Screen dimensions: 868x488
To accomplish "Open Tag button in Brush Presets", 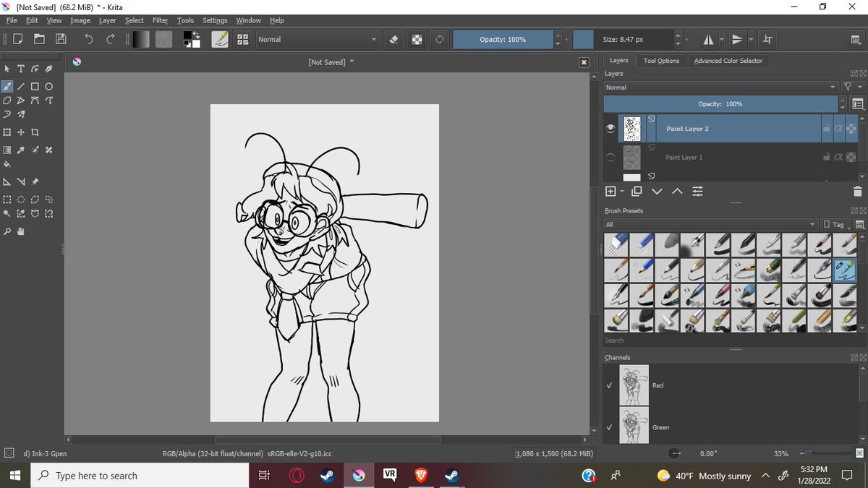I will [x=837, y=225].
